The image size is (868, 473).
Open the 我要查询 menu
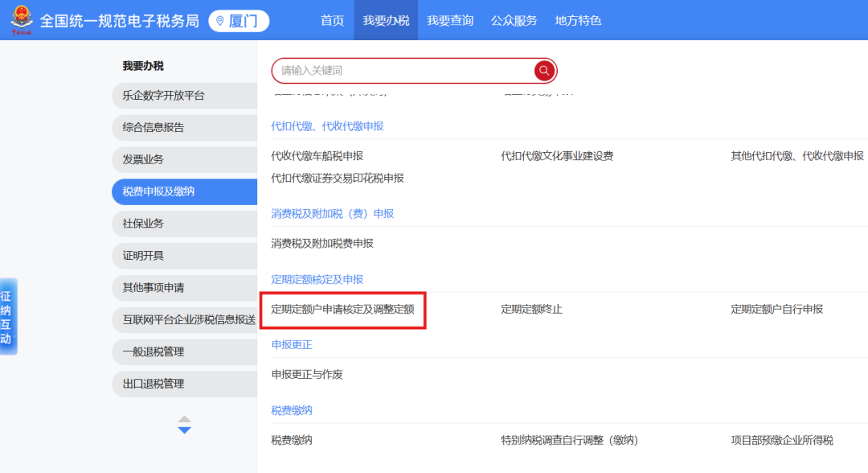450,21
